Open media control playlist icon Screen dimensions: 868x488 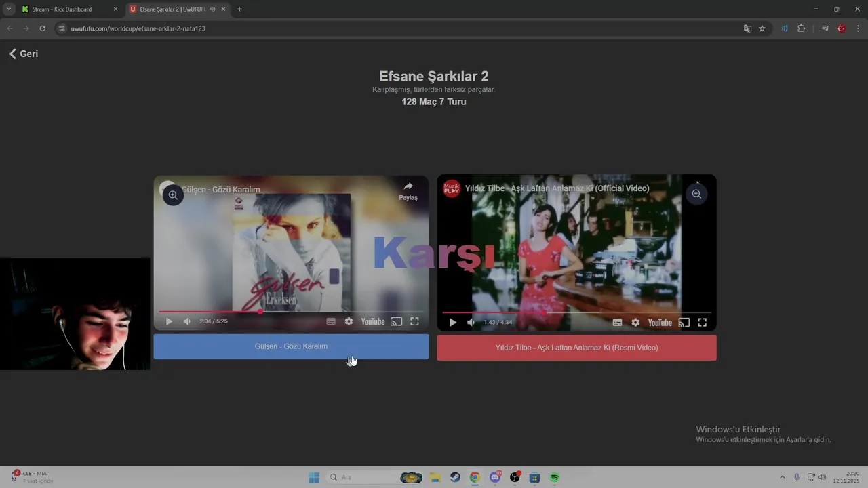point(825,28)
